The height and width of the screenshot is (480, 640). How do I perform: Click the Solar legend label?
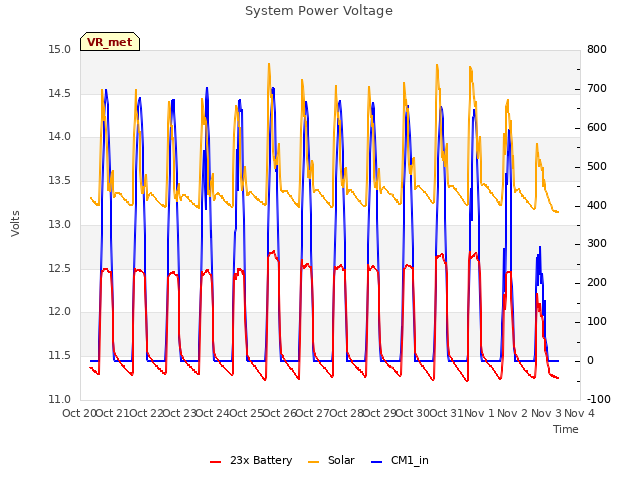point(341,460)
